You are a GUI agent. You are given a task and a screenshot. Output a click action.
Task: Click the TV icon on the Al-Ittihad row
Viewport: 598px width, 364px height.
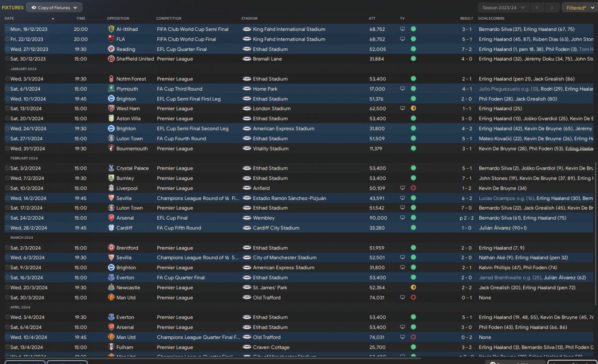coord(403,29)
